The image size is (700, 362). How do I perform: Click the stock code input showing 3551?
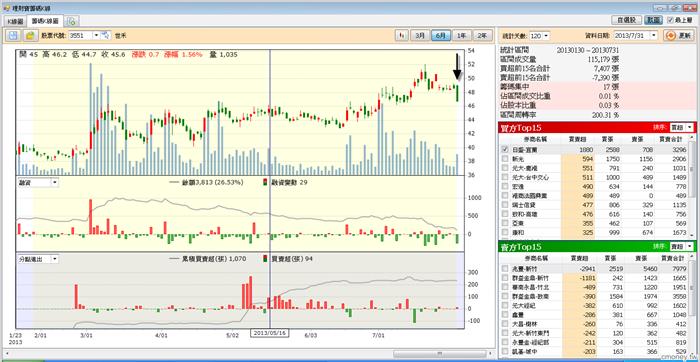pyautogui.click(x=80, y=35)
